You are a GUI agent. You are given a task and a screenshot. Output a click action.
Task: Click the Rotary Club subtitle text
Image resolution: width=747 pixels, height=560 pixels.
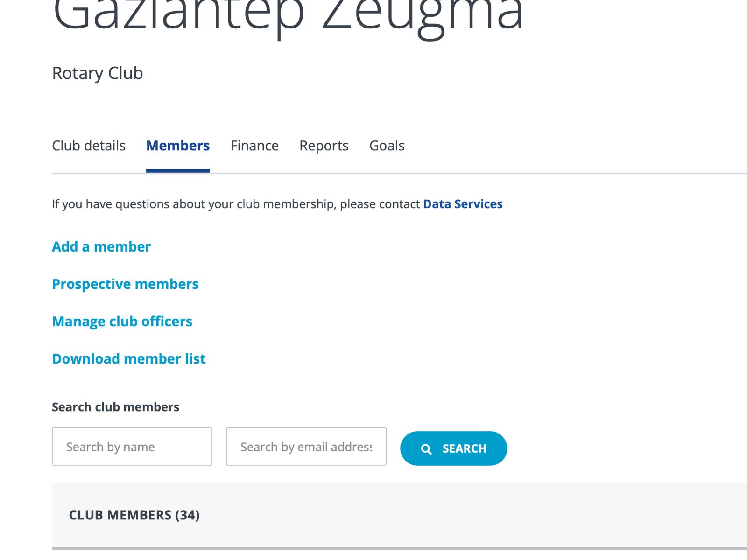pyautogui.click(x=98, y=73)
